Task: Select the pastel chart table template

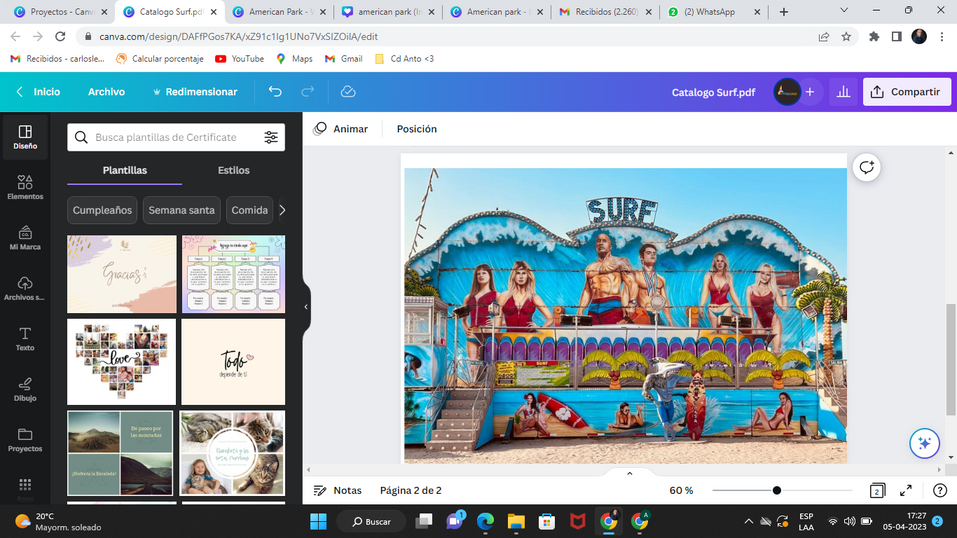Action: [x=233, y=274]
